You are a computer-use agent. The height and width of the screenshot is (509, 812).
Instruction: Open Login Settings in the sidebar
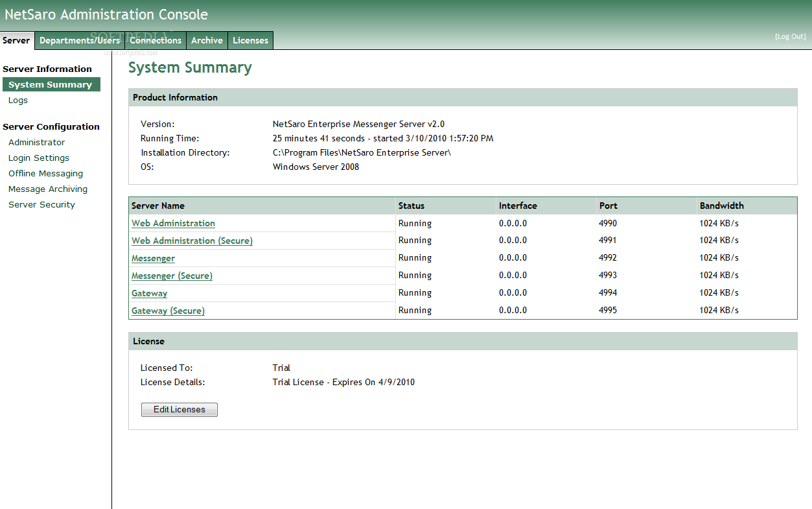(39, 158)
